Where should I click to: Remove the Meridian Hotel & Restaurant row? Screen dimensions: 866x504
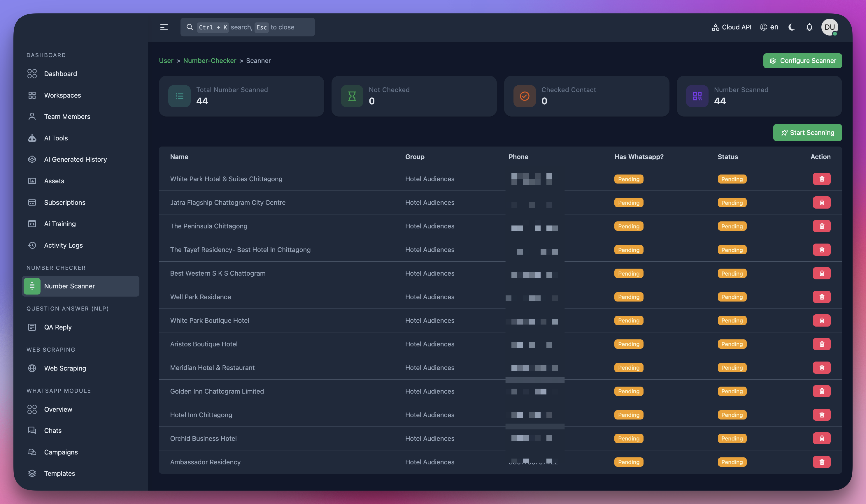click(x=821, y=368)
